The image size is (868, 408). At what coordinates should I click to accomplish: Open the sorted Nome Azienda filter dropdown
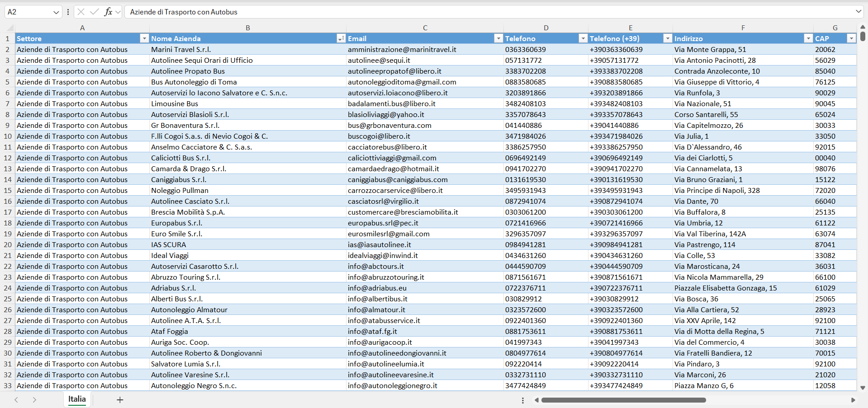(x=341, y=38)
